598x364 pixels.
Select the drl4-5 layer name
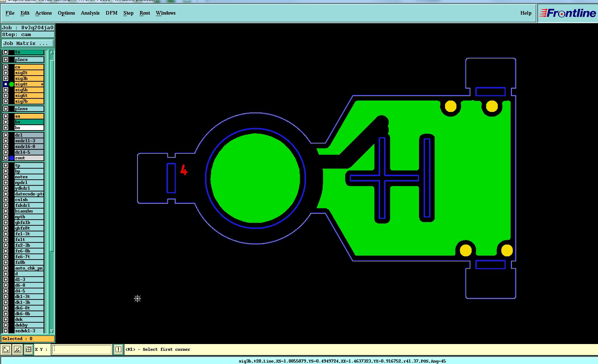pyautogui.click(x=29, y=152)
